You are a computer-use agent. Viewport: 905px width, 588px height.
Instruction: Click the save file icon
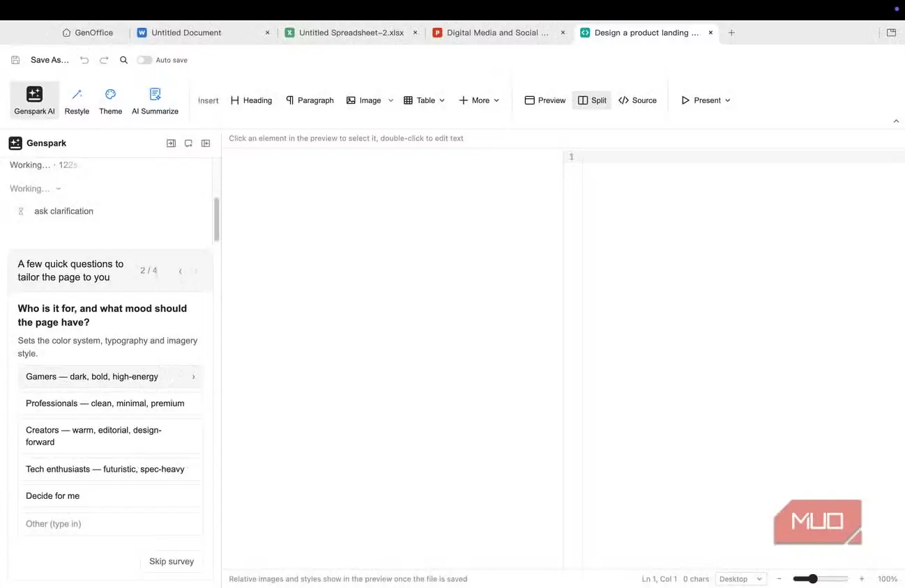pos(15,60)
